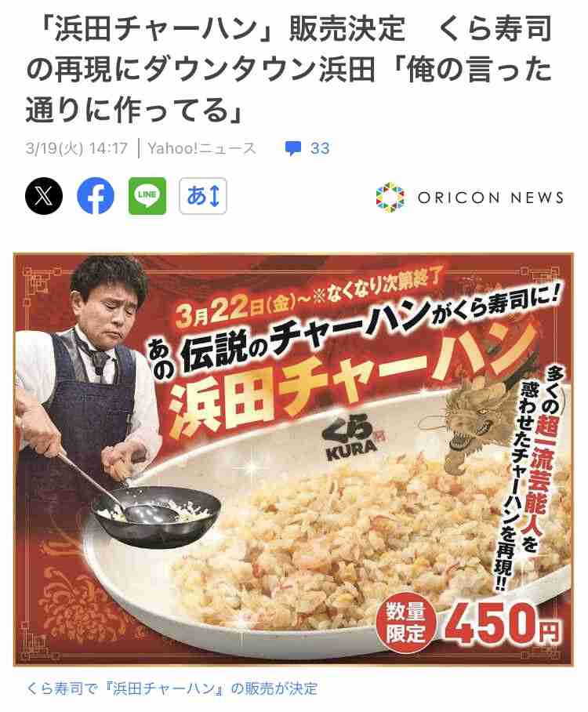Open the ORICON NEWS publisher text

491,198
